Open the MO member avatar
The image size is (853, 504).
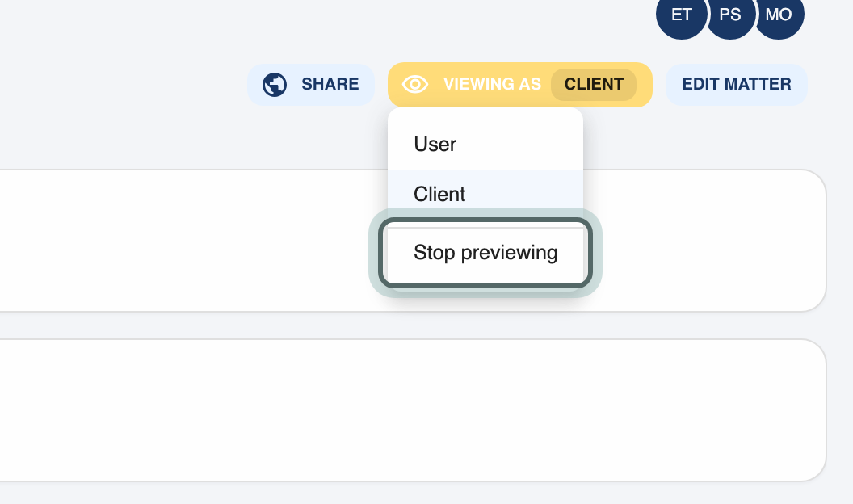pos(779,15)
